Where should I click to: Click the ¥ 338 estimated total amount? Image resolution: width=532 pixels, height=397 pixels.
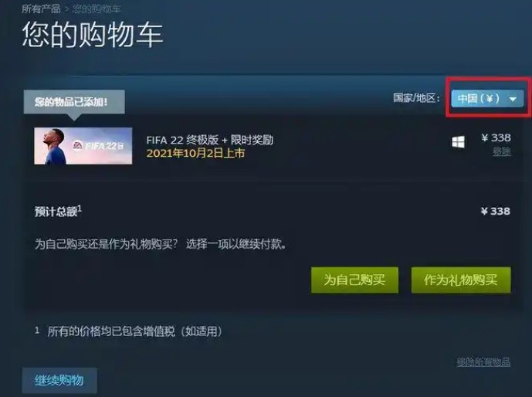496,212
